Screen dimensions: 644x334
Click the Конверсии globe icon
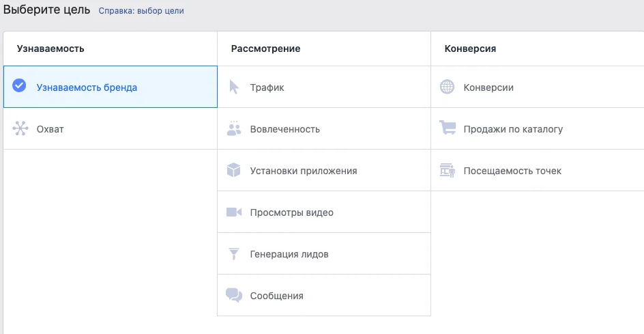coord(447,87)
